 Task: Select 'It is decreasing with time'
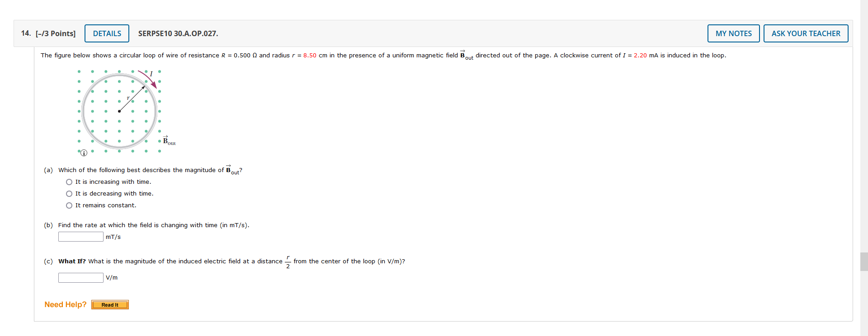[x=69, y=193]
